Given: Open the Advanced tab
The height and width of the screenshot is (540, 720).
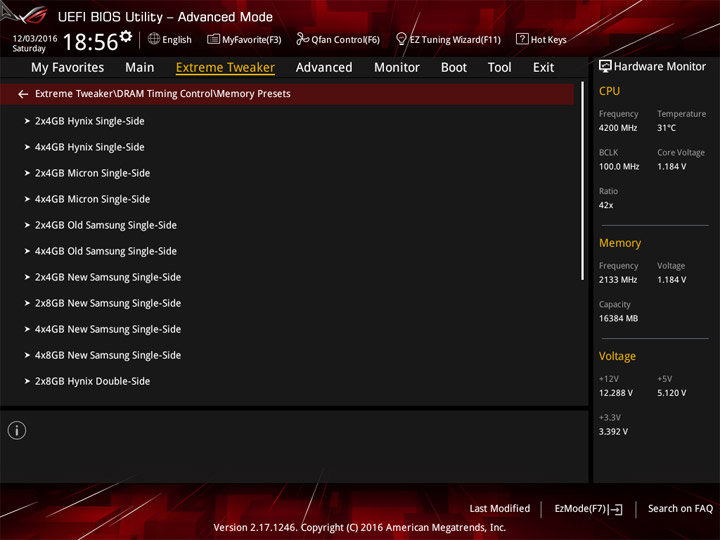Looking at the screenshot, I should pyautogui.click(x=324, y=68).
